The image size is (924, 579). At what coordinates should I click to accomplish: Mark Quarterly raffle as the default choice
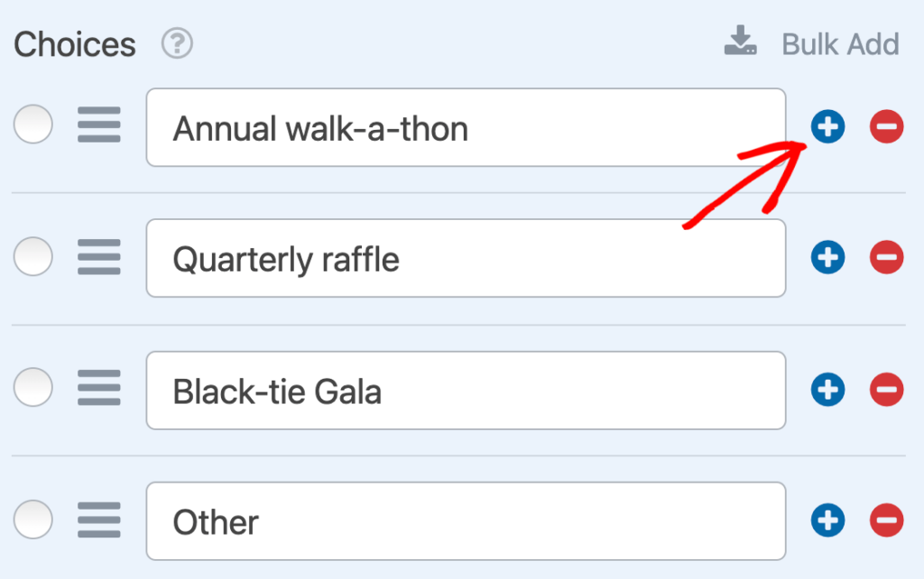32,257
